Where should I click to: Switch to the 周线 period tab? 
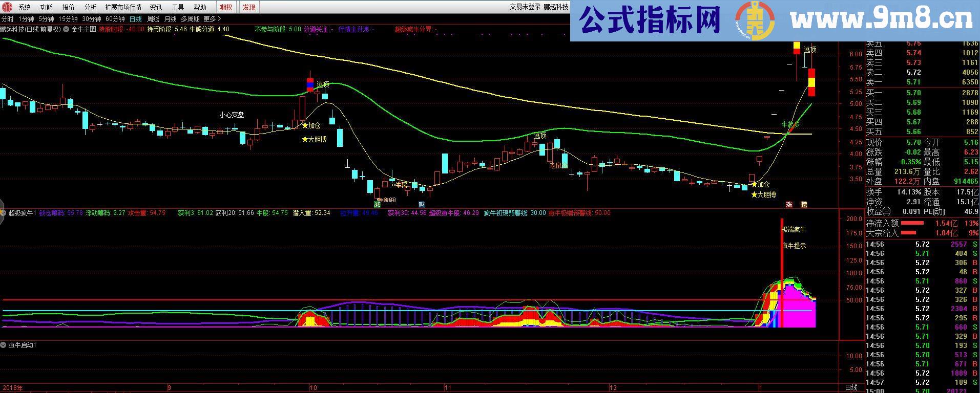click(153, 19)
